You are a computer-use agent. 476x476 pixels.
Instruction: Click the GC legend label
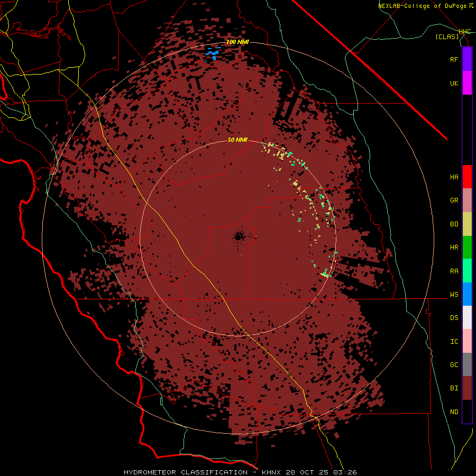[x=454, y=364]
